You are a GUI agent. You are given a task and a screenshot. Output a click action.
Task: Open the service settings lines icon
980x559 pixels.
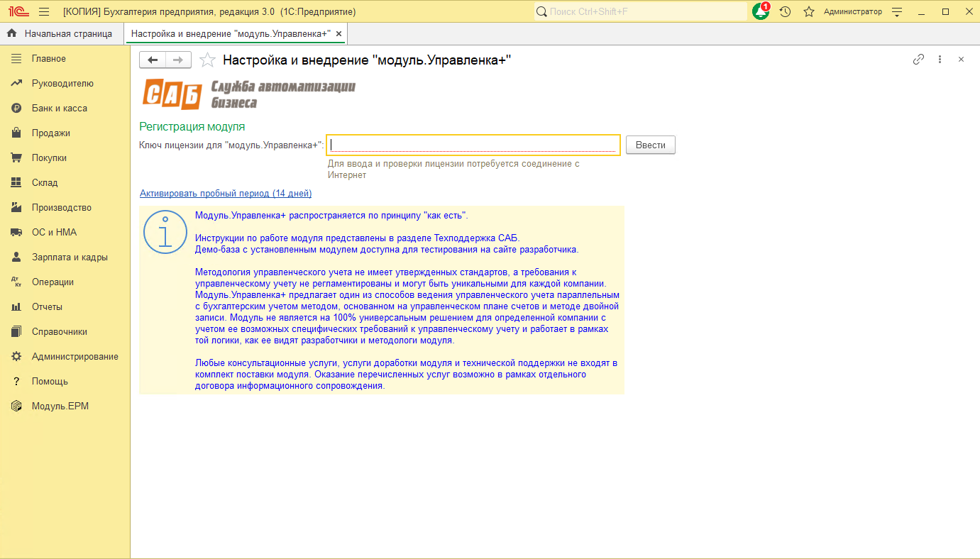[898, 11]
